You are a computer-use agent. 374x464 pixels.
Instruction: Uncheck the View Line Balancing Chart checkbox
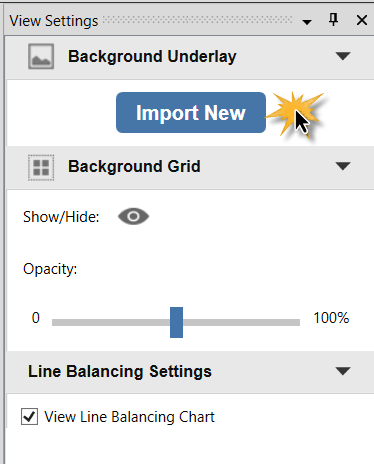pos(29,416)
